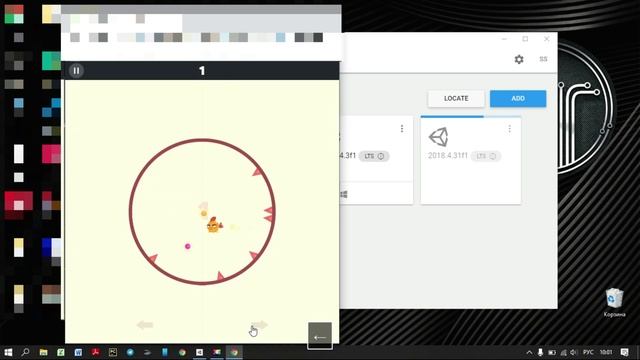
Task: Switch to the active Chrome window in the taskbar
Action: (234, 352)
